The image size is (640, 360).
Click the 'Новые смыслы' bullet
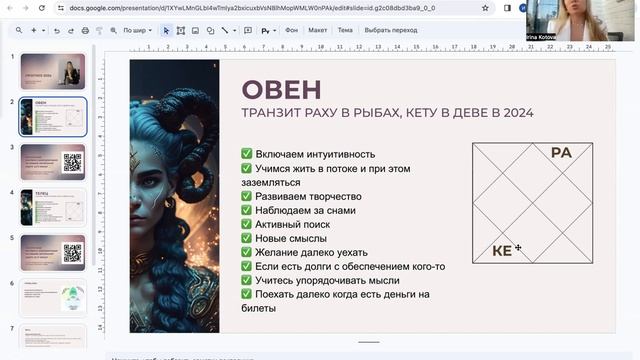click(x=291, y=238)
